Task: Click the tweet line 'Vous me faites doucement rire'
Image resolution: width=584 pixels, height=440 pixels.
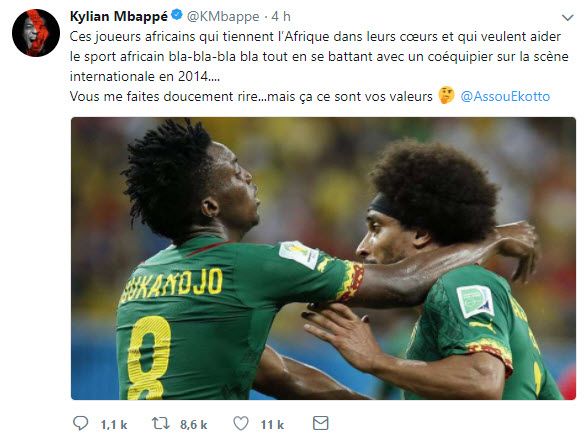Action: [x=251, y=96]
